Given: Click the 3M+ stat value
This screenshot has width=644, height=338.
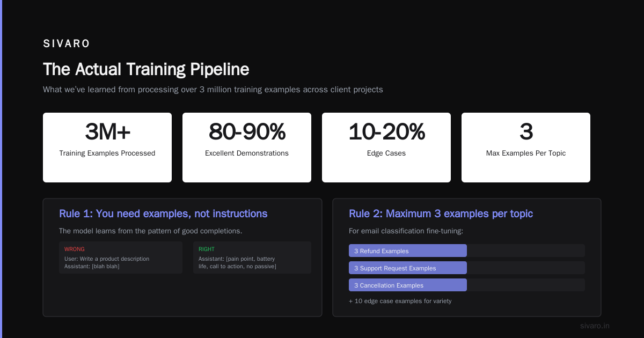Looking at the screenshot, I should pos(107,131).
